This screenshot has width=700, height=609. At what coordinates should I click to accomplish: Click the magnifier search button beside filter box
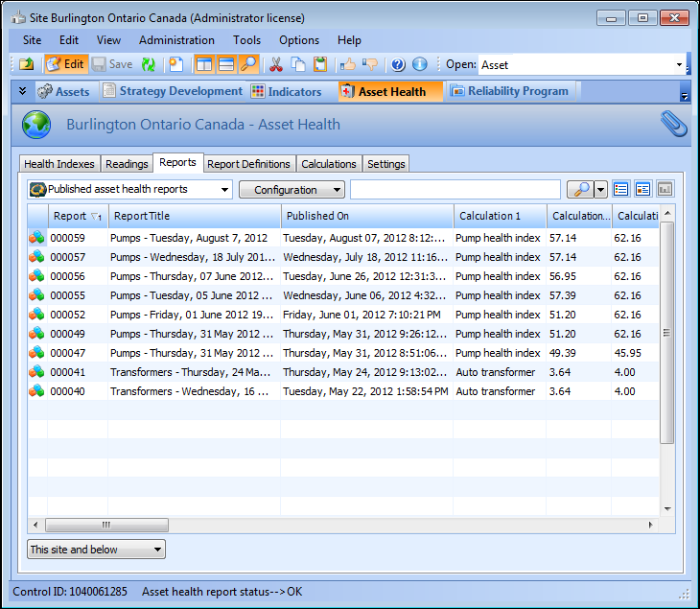coord(579,190)
